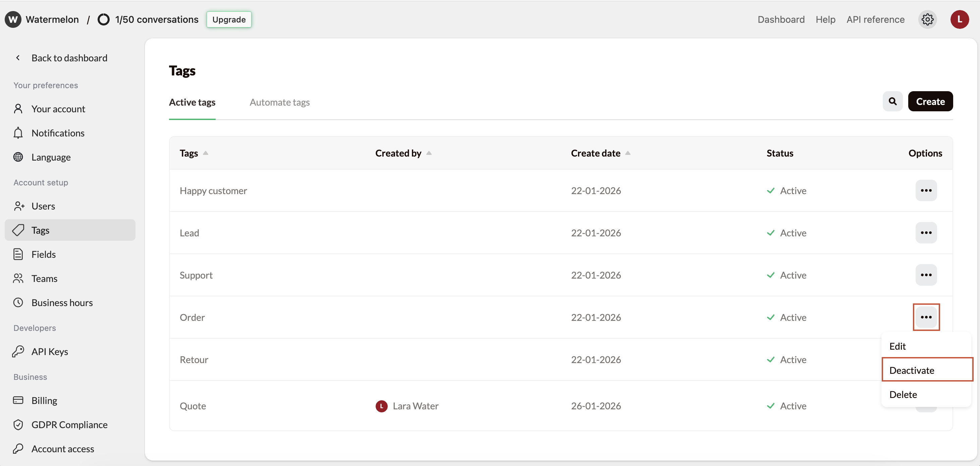The height and width of the screenshot is (466, 980).
Task: Open Billing via the card icon
Action: (18, 400)
